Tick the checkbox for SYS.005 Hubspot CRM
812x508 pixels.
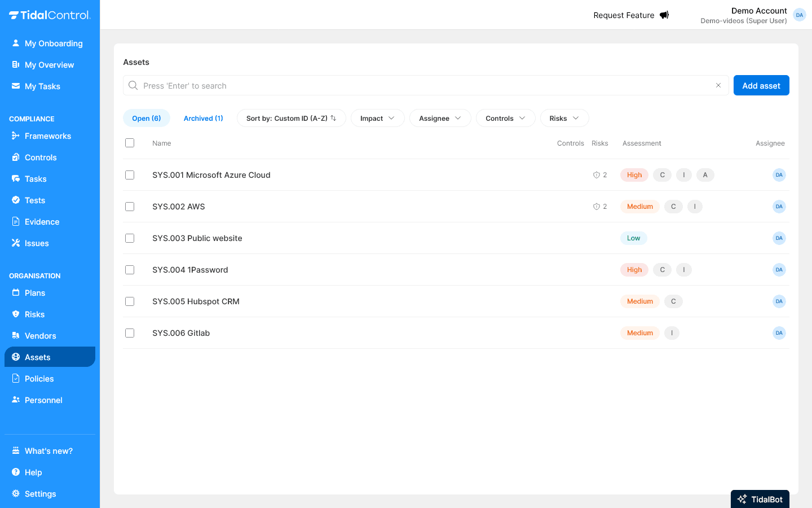130,301
